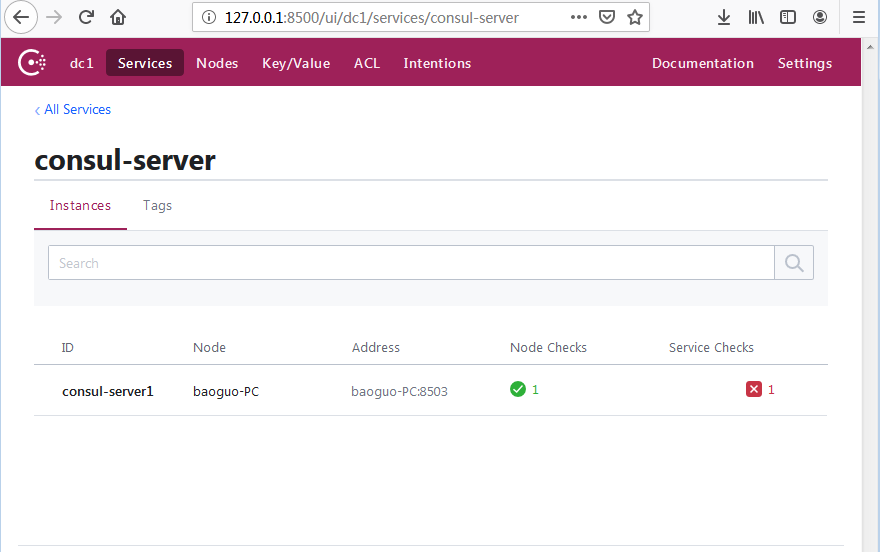This screenshot has height=552, width=880.
Task: Open the Documentation link
Action: coord(703,63)
